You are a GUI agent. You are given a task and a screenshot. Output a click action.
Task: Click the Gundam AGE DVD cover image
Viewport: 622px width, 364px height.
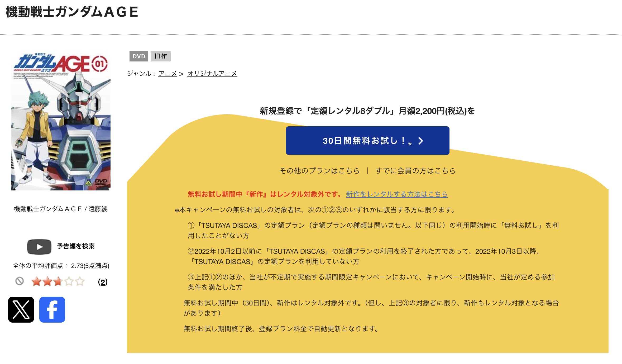[60, 121]
